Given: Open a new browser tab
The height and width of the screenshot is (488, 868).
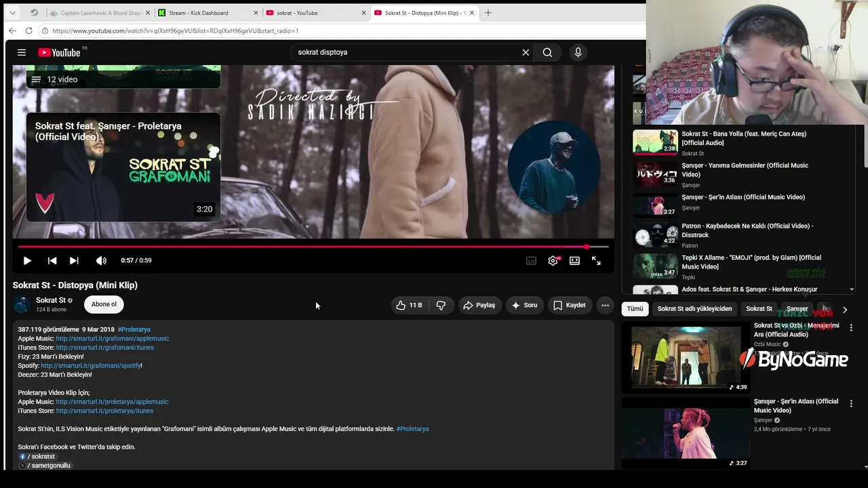Looking at the screenshot, I should pyautogui.click(x=488, y=12).
